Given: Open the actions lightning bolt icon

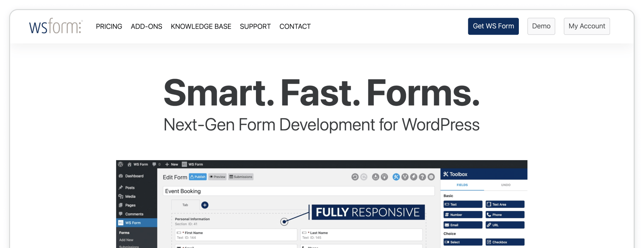Looking at the screenshot, I should (414, 177).
